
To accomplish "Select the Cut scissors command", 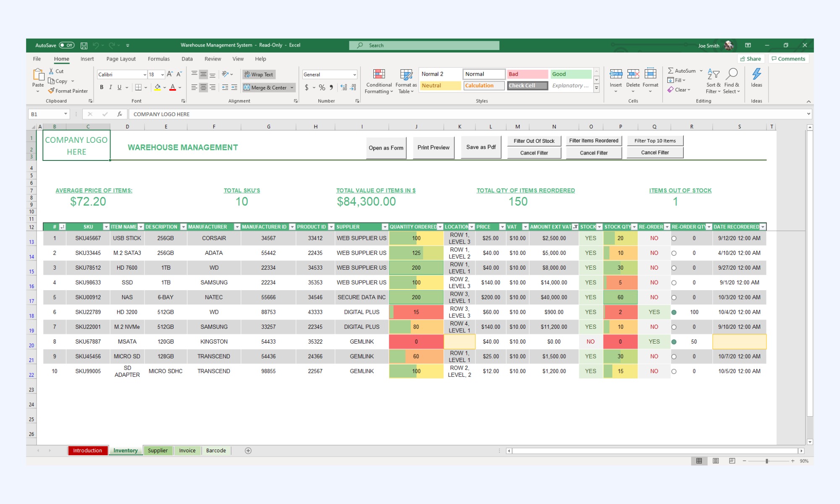I will pyautogui.click(x=56, y=71).
